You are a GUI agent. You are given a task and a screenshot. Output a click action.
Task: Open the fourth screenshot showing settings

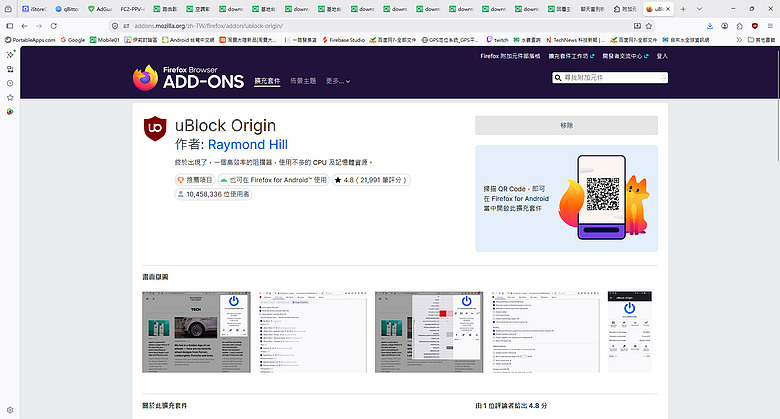tap(545, 332)
